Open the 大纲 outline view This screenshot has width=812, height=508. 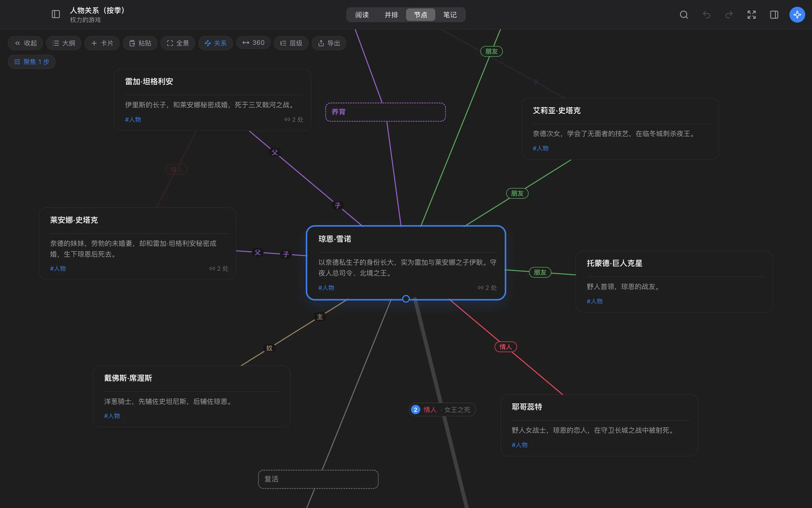tap(64, 43)
